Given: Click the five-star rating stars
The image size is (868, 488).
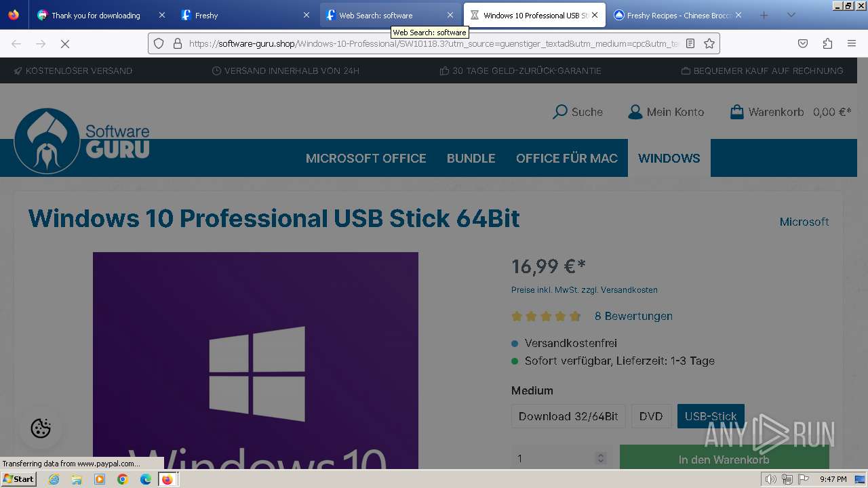Looking at the screenshot, I should pyautogui.click(x=547, y=317).
